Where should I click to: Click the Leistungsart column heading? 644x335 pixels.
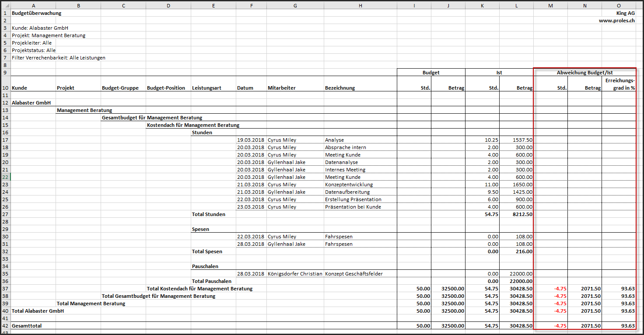pyautogui.click(x=206, y=88)
